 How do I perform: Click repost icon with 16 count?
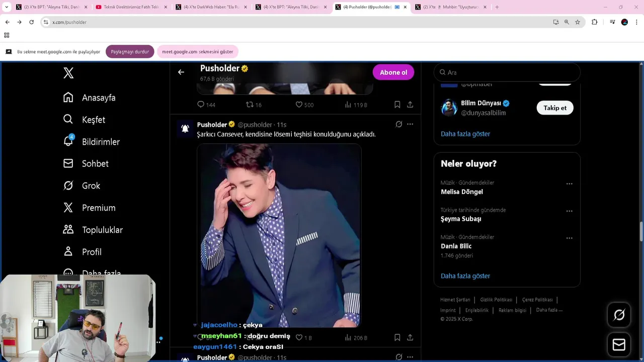point(253,105)
